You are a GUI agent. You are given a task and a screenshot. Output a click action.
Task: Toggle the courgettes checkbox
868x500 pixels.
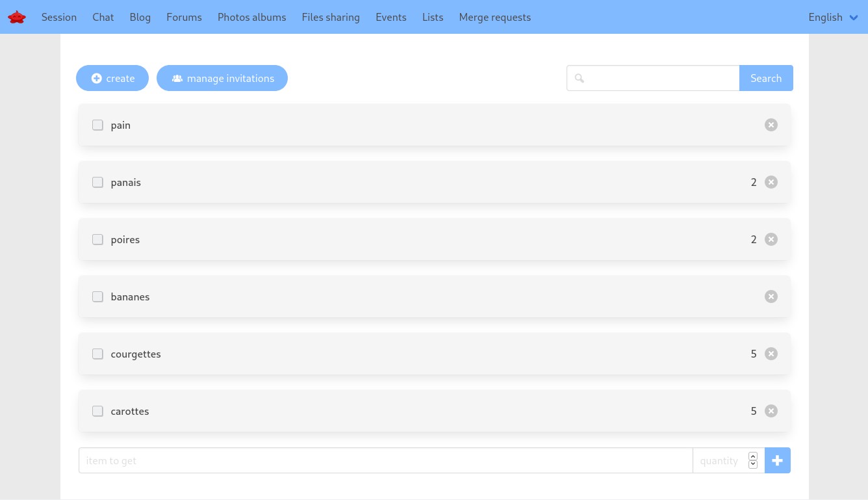(x=97, y=354)
